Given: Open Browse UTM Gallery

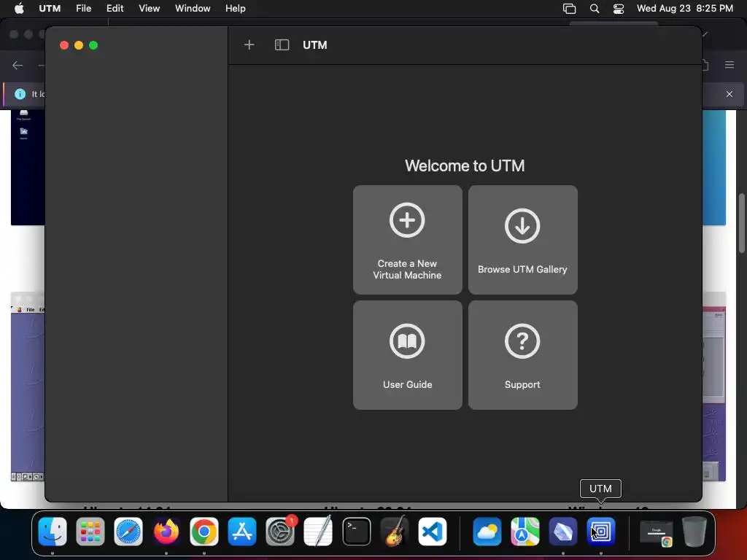Looking at the screenshot, I should (522, 239).
